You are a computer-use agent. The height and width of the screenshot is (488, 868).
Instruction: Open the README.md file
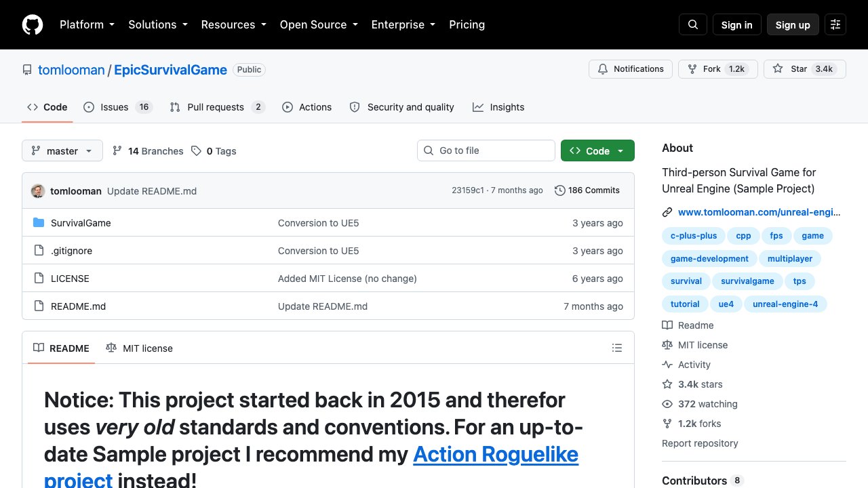(78, 306)
